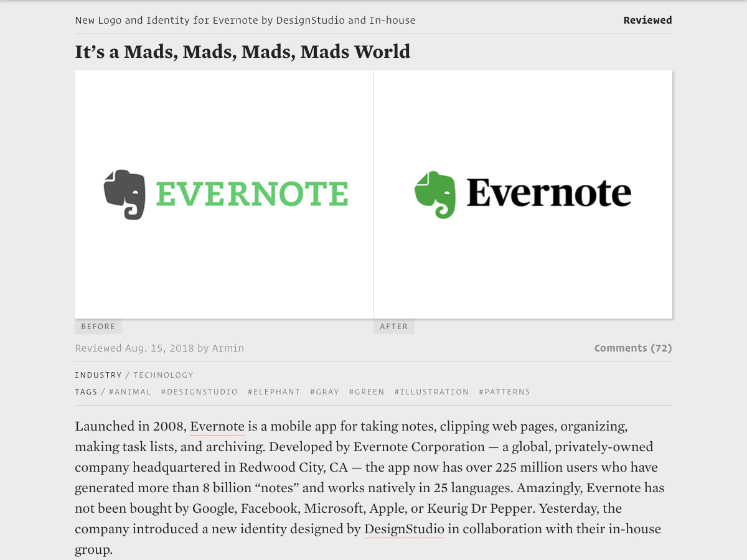Click the black Evernote wordmark in the After logo

tap(549, 193)
